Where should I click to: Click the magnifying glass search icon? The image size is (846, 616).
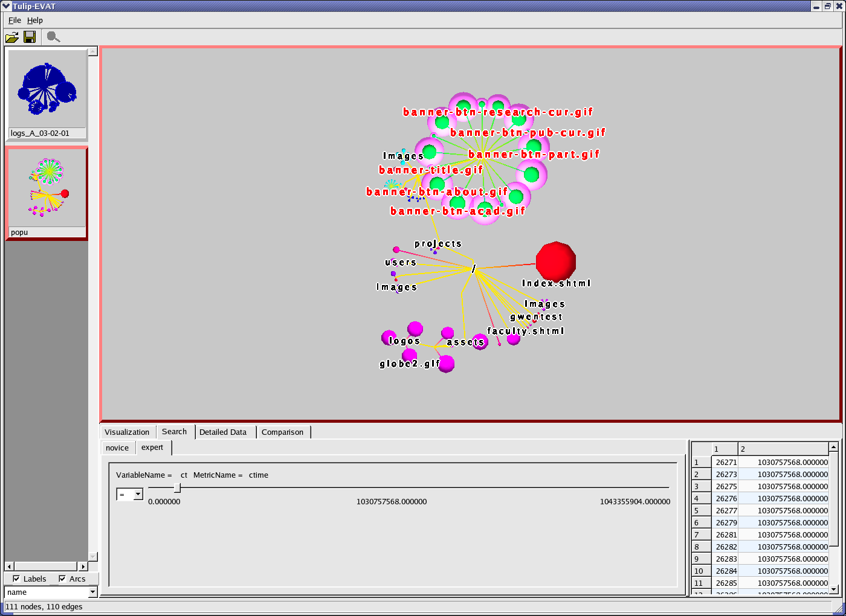coord(53,37)
